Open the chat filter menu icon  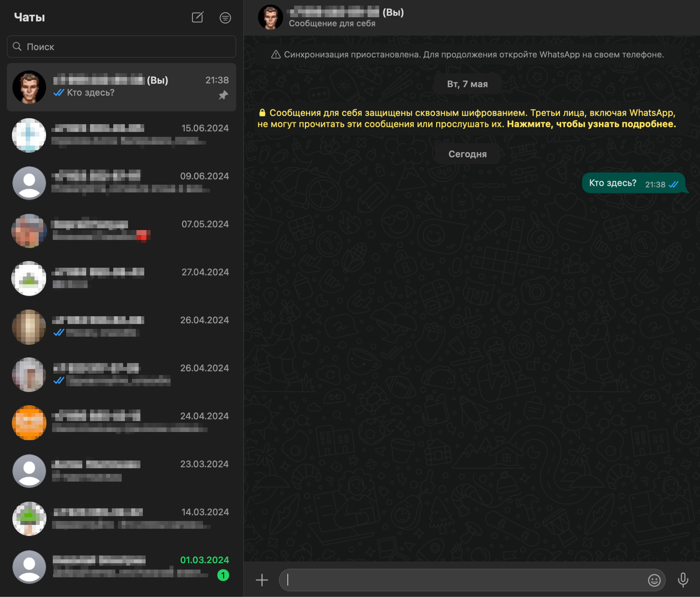(x=225, y=18)
